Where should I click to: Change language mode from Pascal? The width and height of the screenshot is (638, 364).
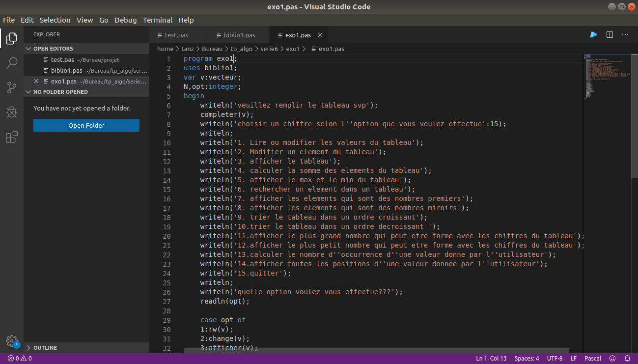tap(593, 359)
